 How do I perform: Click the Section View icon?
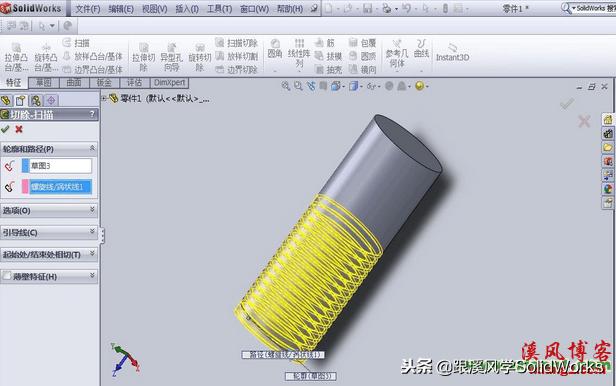point(323,86)
